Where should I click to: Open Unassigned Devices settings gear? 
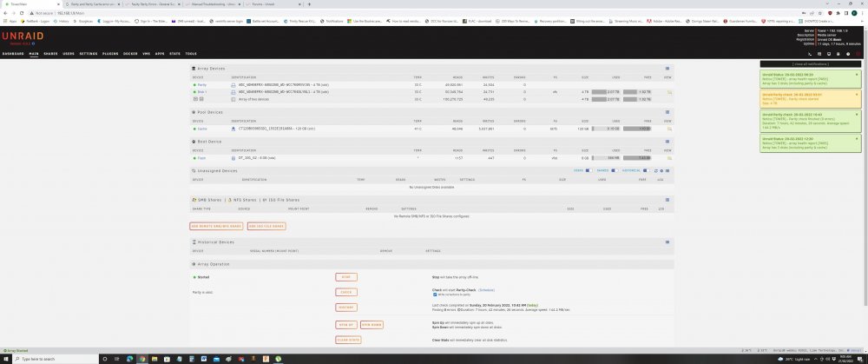[x=661, y=170]
